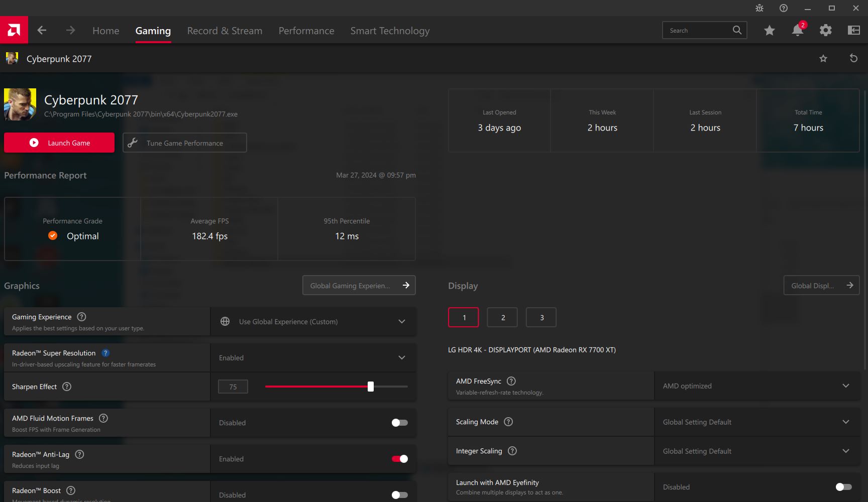This screenshot has width=868, height=502.
Task: Show help for AMD FreeSync
Action: click(511, 381)
